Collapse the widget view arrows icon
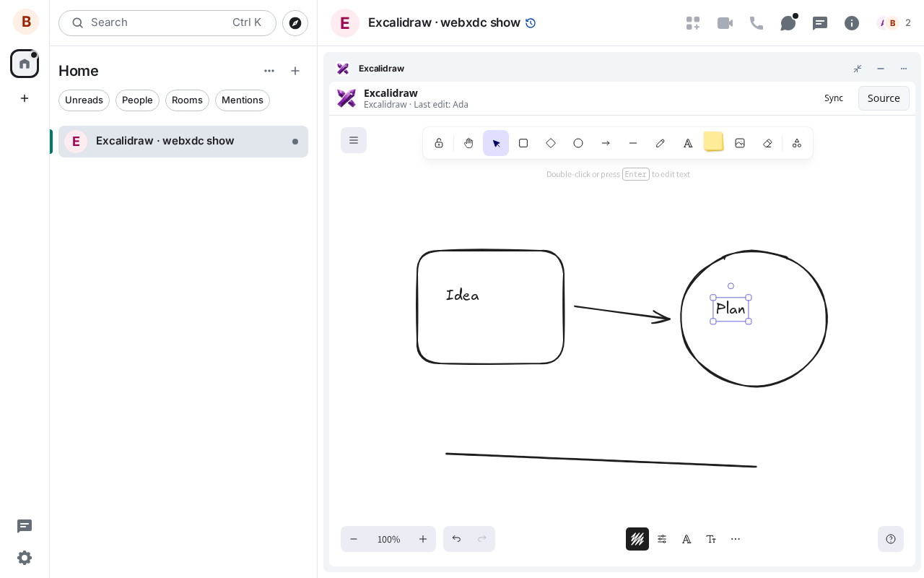Viewport: 924px width, 578px height. click(x=858, y=69)
